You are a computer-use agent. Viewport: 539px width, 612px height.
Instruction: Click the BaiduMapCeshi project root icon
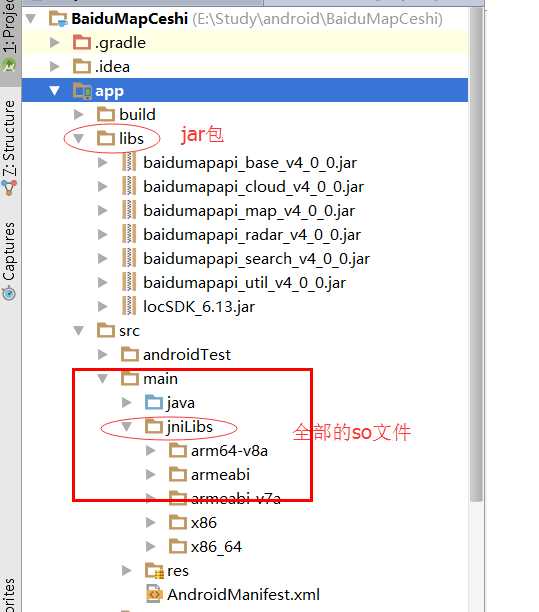pyautogui.click(x=58, y=19)
